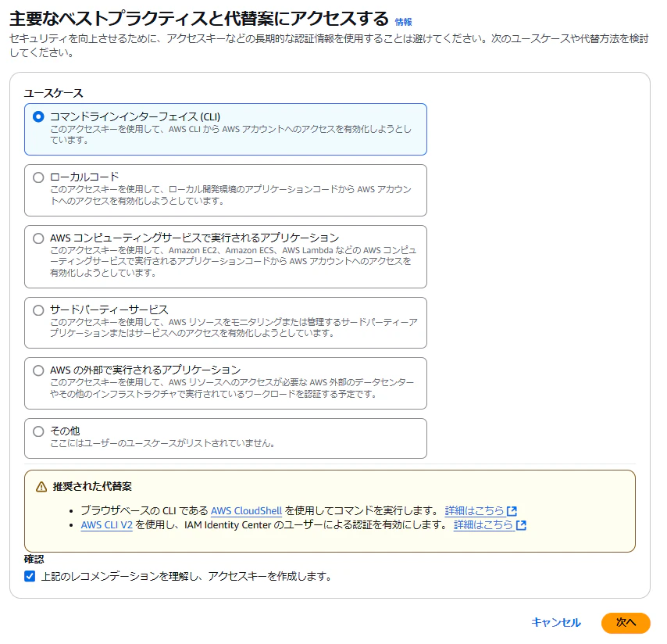Click the キャンセル button
The image size is (667, 644).
pos(556,623)
